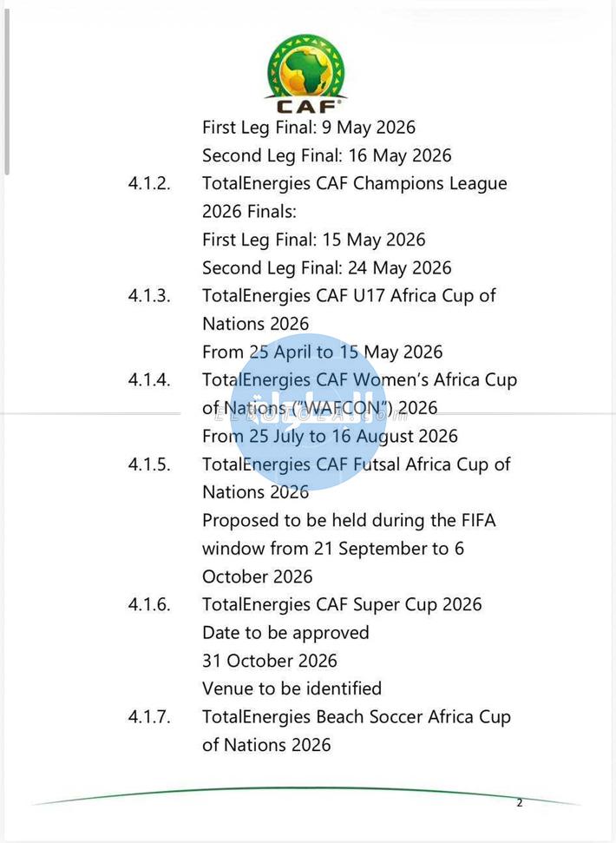Click section number 4.1.3.

pos(149,296)
